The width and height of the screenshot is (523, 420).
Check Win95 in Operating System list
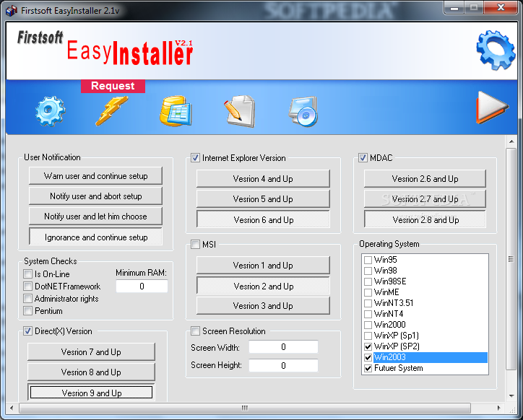point(368,260)
